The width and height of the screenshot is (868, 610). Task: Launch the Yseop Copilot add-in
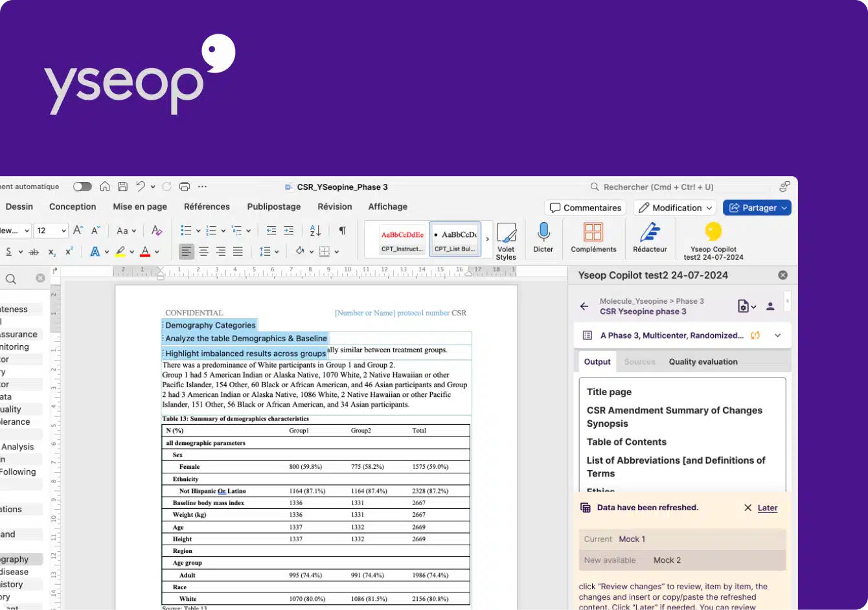[713, 240]
